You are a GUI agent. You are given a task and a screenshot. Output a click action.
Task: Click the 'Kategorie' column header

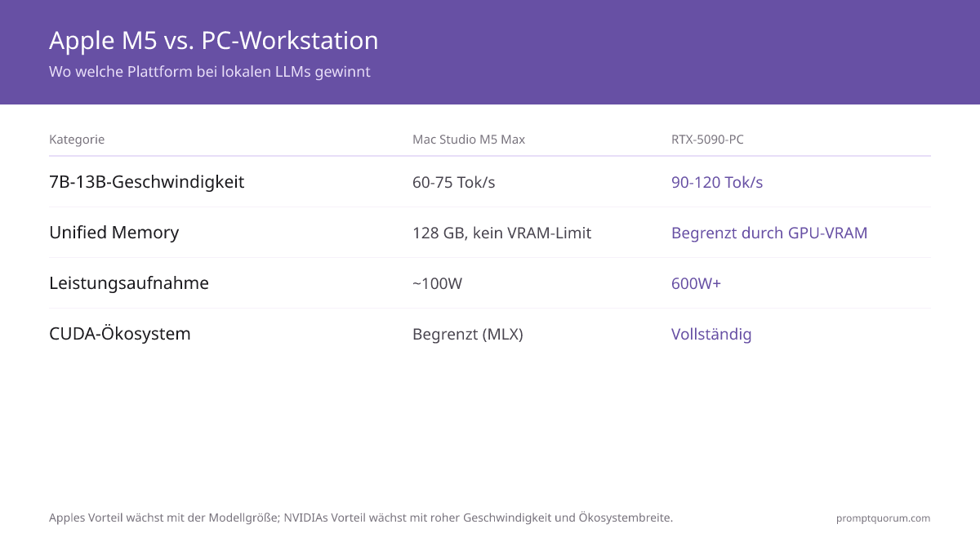[77, 140]
